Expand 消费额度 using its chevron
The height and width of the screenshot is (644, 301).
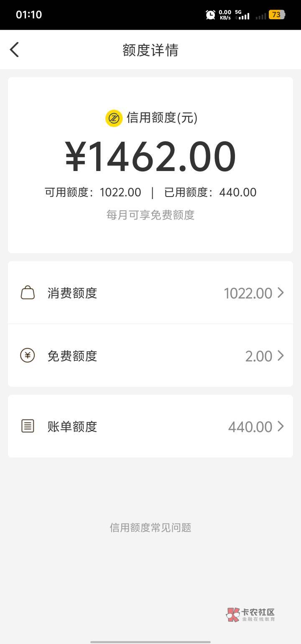pos(281,293)
